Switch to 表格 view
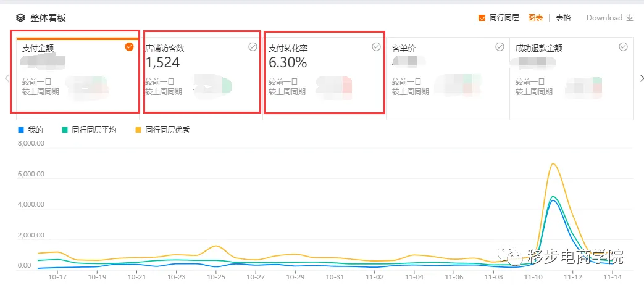Viewport: 644px width, 285px height. coord(563,18)
